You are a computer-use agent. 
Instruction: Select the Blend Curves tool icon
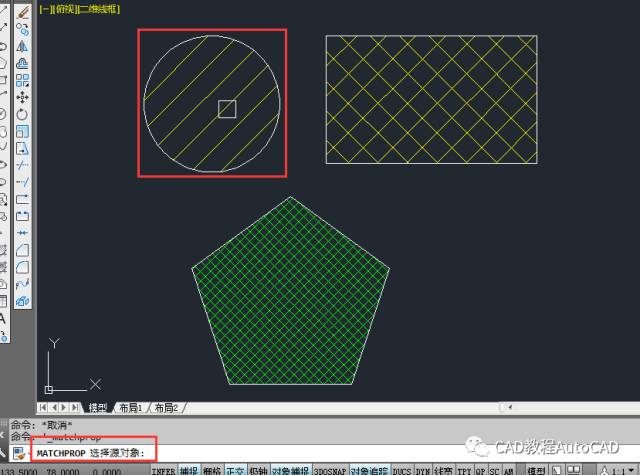click(22, 284)
